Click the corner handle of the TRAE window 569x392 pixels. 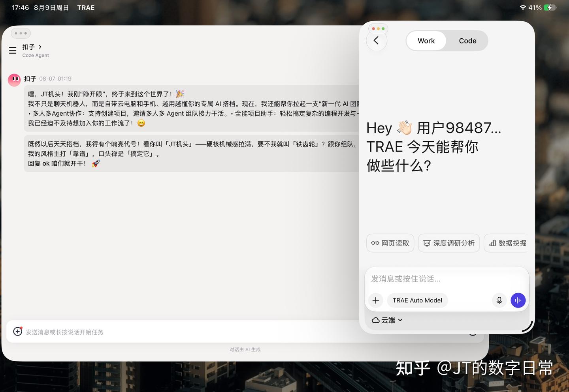[x=528, y=326]
